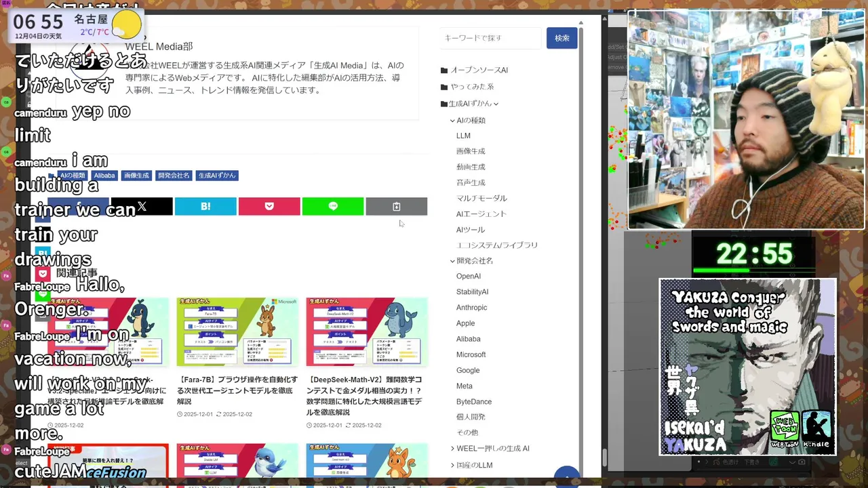This screenshot has width=868, height=488.
Task: Select エコシステム/ライブラリ in the sidebar
Action: coord(497,245)
